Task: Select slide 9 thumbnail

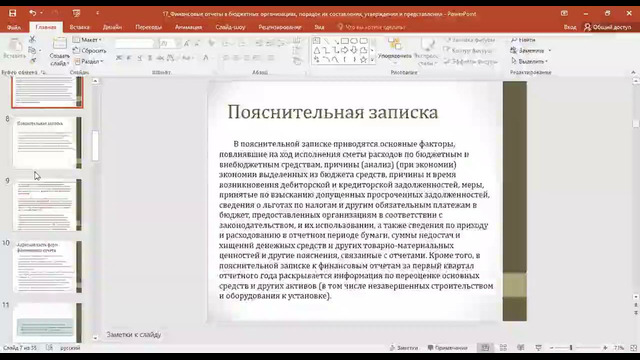Action: point(47,205)
